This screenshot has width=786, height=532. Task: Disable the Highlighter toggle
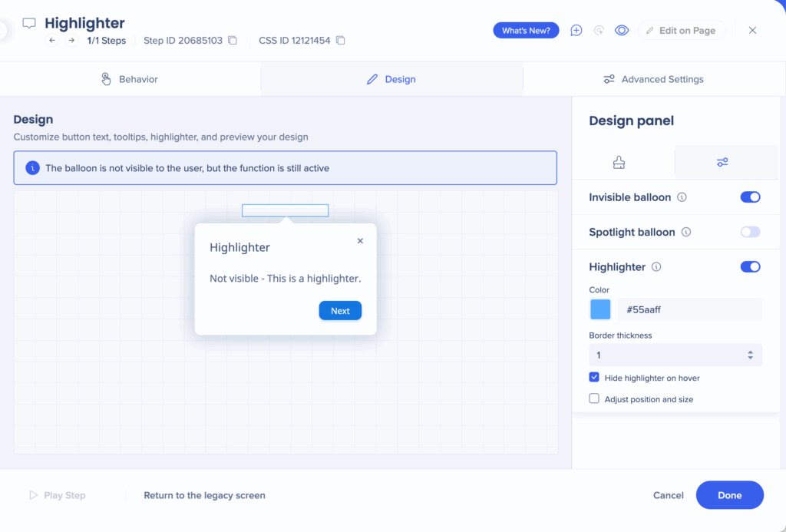[x=750, y=267]
